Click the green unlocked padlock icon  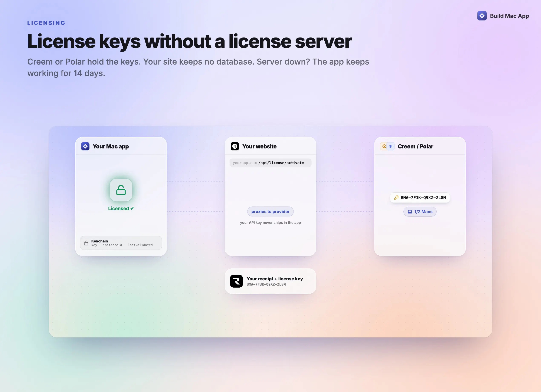pyautogui.click(x=121, y=190)
